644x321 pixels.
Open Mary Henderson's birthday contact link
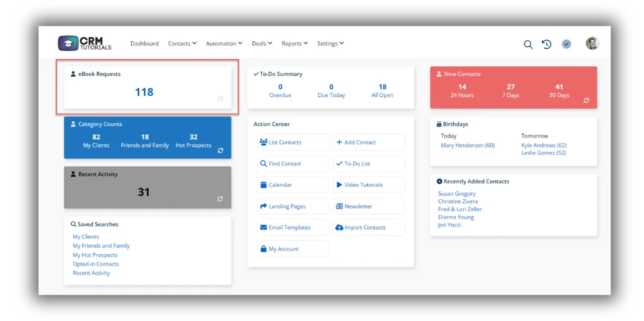tap(468, 145)
